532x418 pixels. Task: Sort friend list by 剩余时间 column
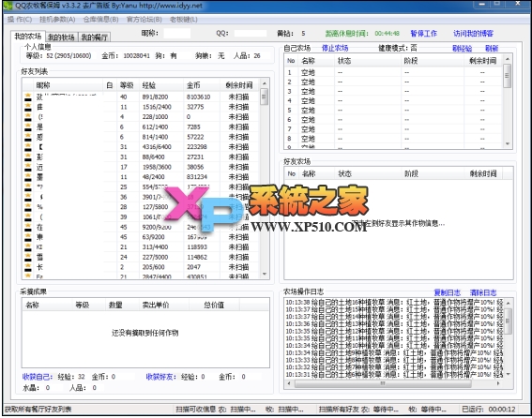pyautogui.click(x=239, y=85)
